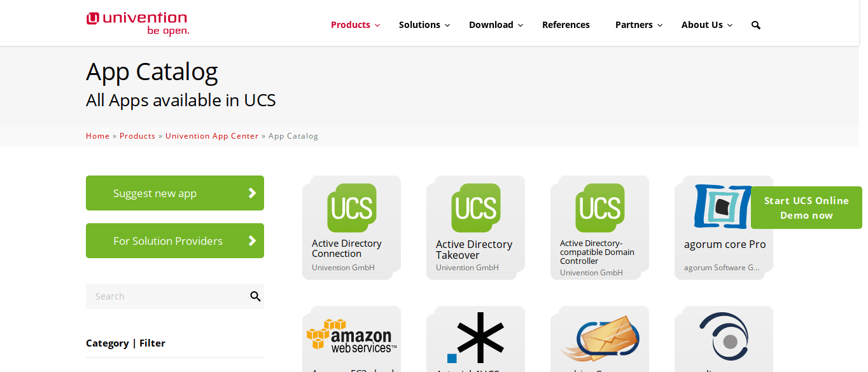Screen dimensions: 868x372
Task: Click the magnifier icon in sidebar search box
Action: 255,296
